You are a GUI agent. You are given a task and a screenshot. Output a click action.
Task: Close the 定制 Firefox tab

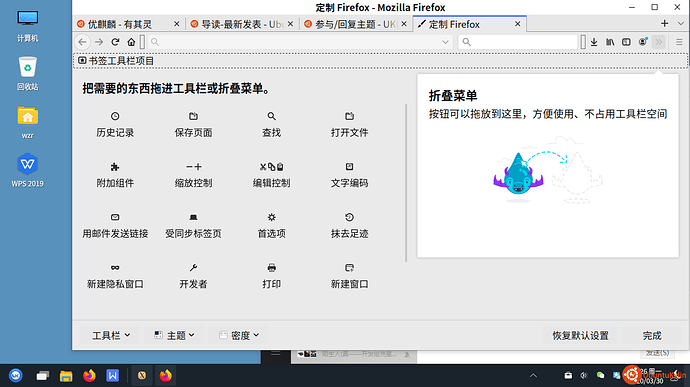pyautogui.click(x=518, y=24)
